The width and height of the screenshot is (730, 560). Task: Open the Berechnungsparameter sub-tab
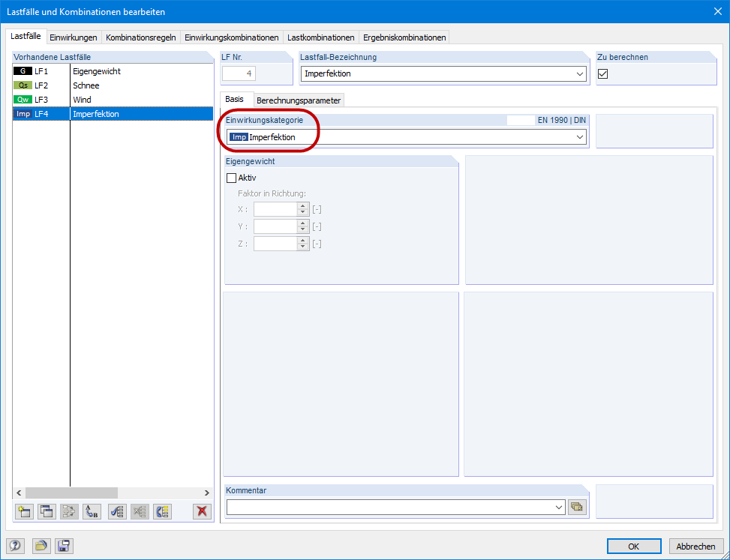pos(299,100)
